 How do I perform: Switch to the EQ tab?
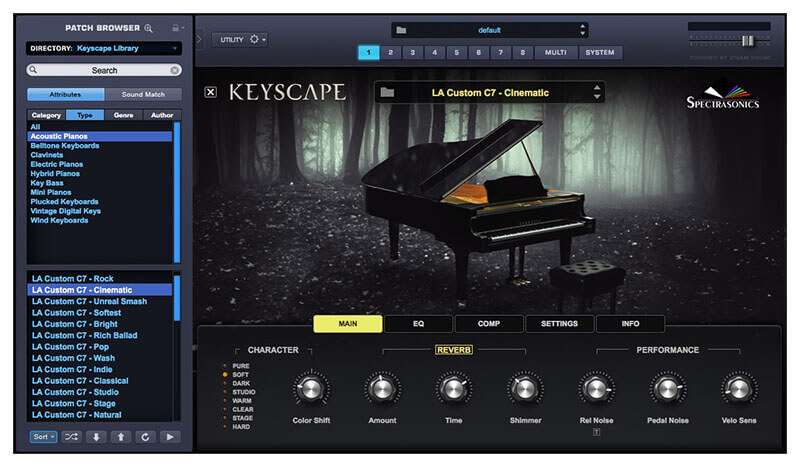(418, 324)
